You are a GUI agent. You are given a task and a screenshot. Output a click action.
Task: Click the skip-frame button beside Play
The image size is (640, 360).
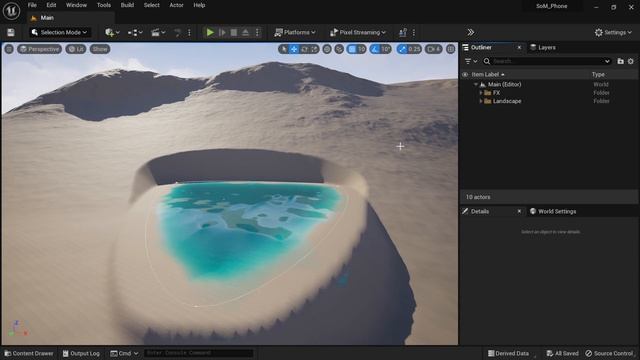tap(222, 33)
